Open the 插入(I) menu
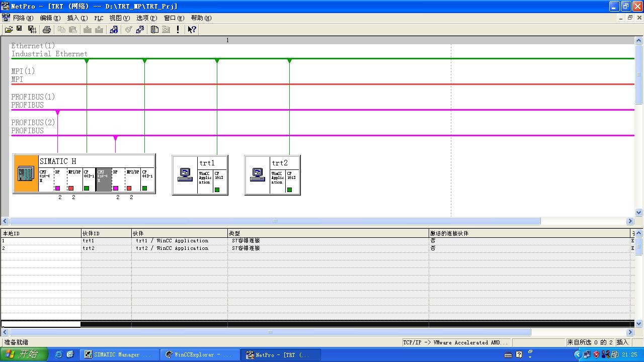The image size is (644, 362). pos(77,18)
